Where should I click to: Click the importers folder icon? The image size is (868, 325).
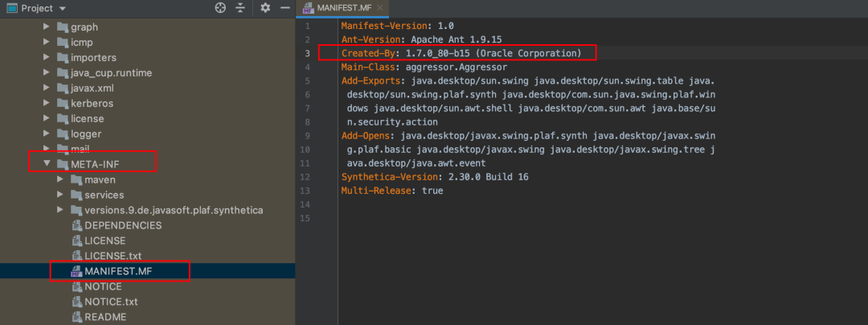coord(62,58)
